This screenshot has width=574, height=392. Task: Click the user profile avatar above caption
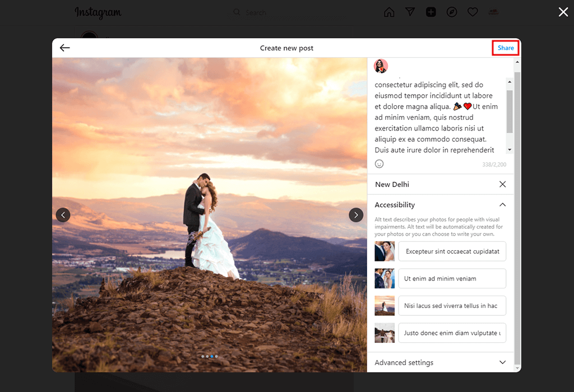[381, 66]
